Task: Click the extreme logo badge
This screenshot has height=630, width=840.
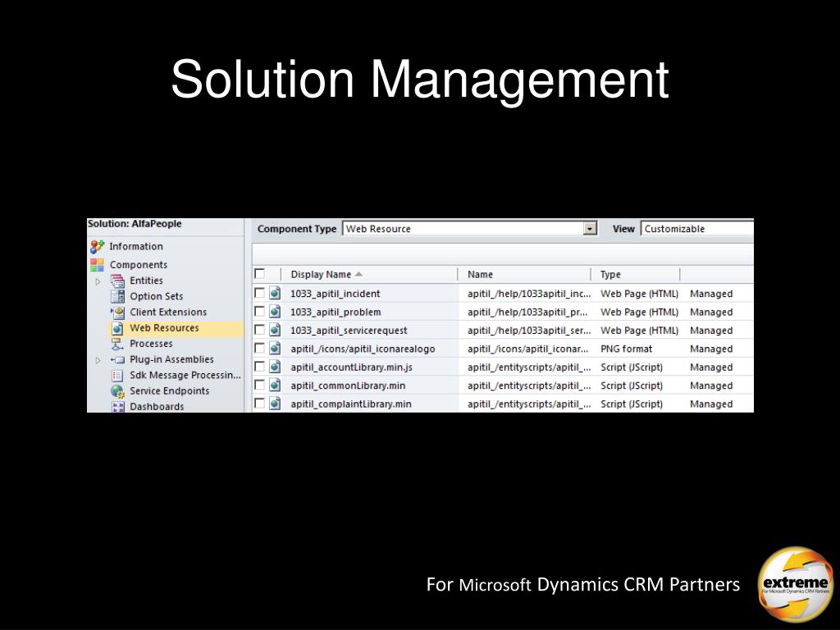Action: pyautogui.click(x=796, y=584)
